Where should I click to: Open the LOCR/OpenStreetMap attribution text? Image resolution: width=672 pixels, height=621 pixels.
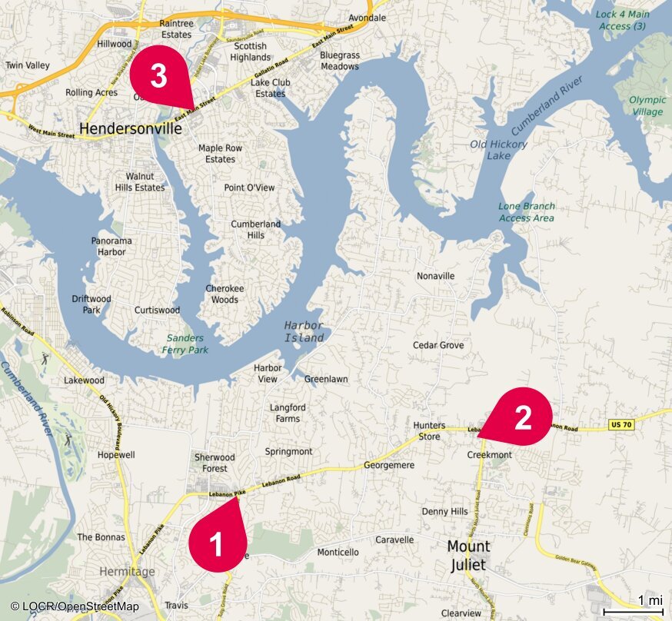(x=75, y=606)
